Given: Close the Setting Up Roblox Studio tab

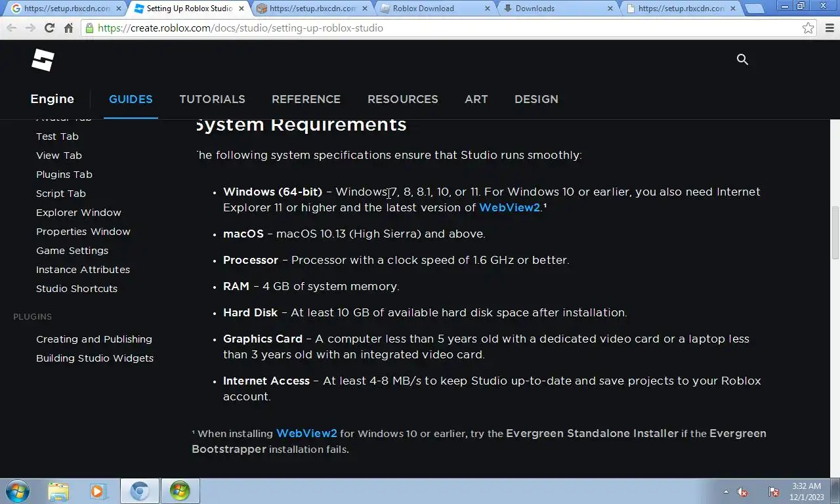Looking at the screenshot, I should [x=241, y=9].
